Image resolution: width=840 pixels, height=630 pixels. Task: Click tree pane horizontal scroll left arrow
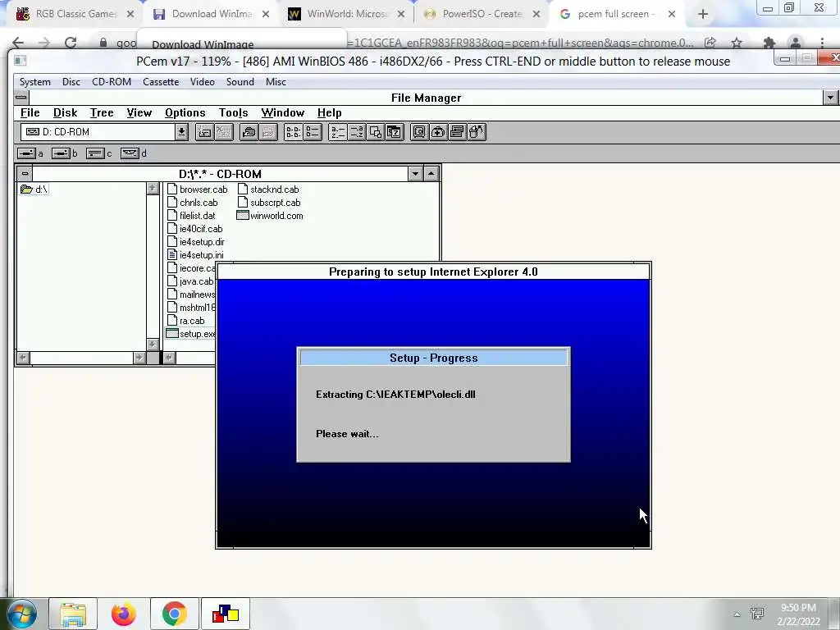point(23,358)
